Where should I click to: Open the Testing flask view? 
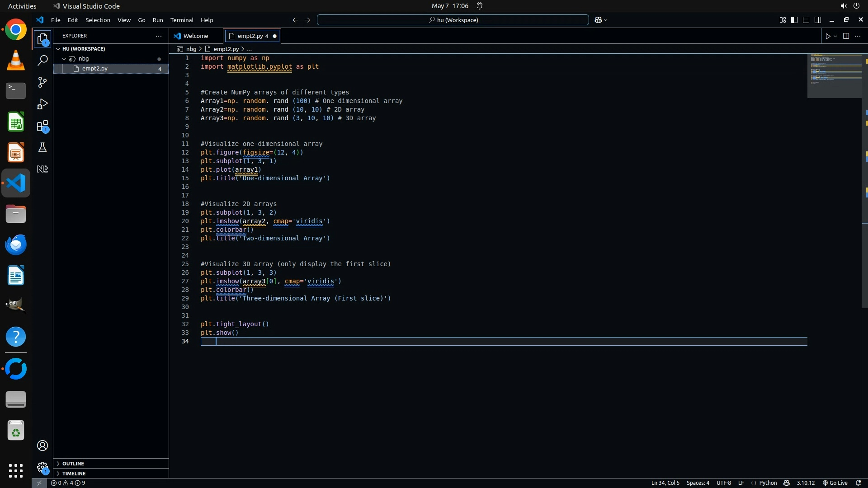[x=42, y=148]
